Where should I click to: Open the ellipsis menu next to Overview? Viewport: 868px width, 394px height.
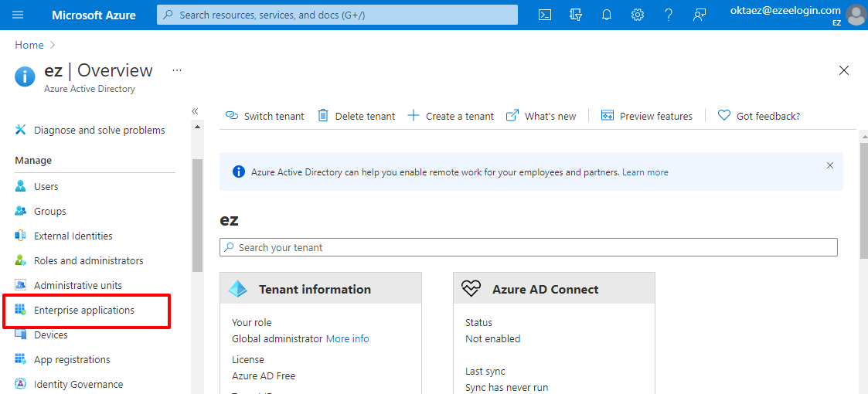pyautogui.click(x=176, y=70)
